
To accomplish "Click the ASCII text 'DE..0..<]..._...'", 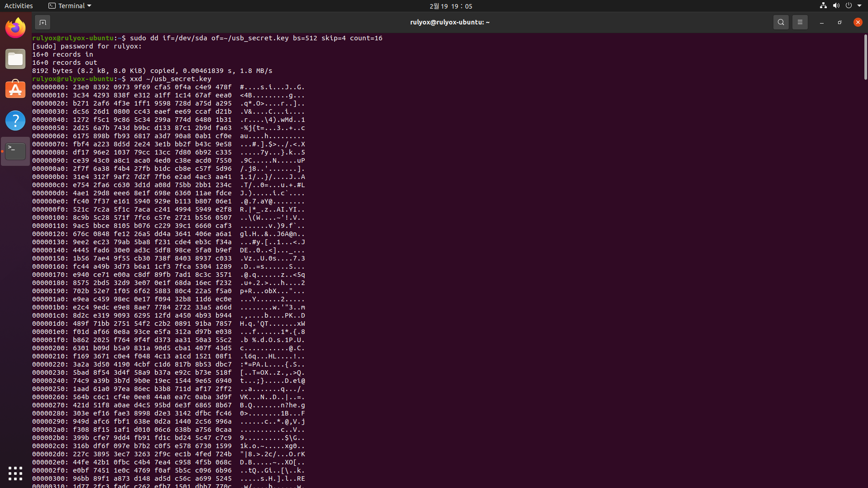I will coord(272,250).
